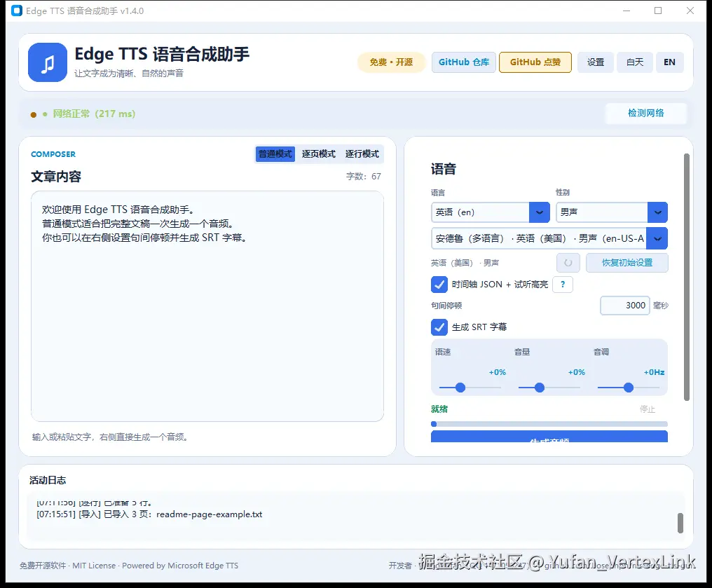
Task: Open the 性别 dropdown showing 男声
Action: 612,212
